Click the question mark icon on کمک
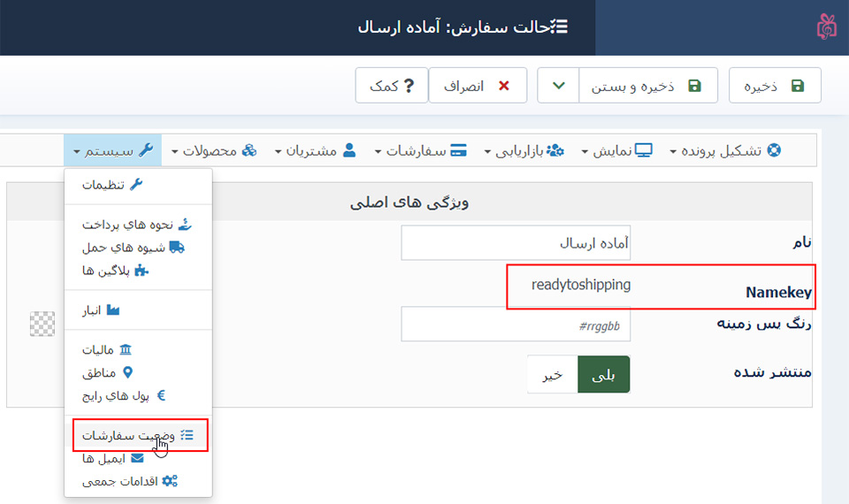 click(409, 86)
